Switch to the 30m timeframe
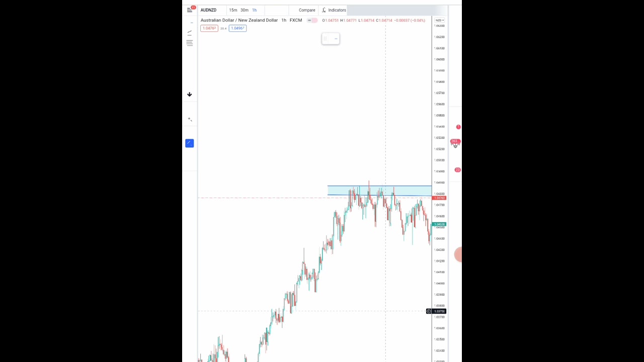This screenshot has height=362, width=644. tap(244, 10)
